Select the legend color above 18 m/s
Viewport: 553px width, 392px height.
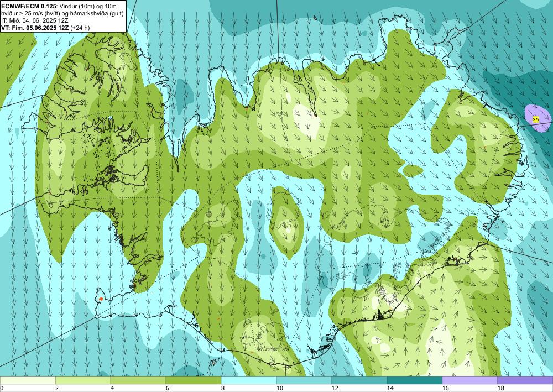pos(525,380)
